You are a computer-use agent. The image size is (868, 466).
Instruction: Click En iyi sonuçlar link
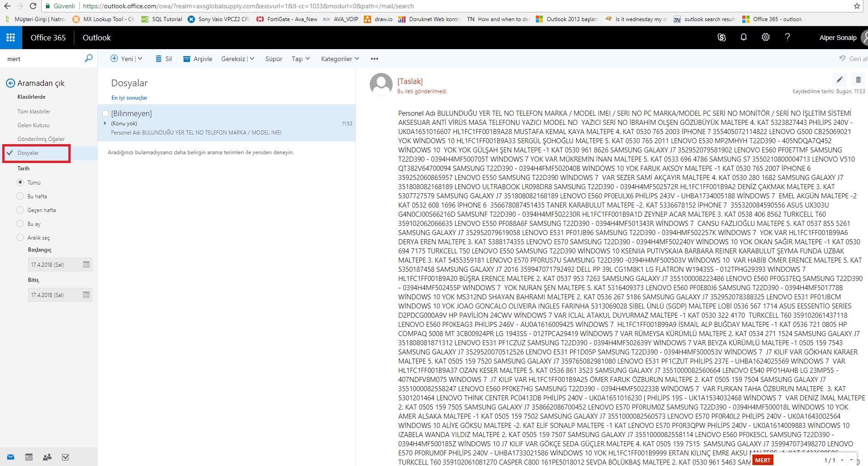pyautogui.click(x=129, y=98)
